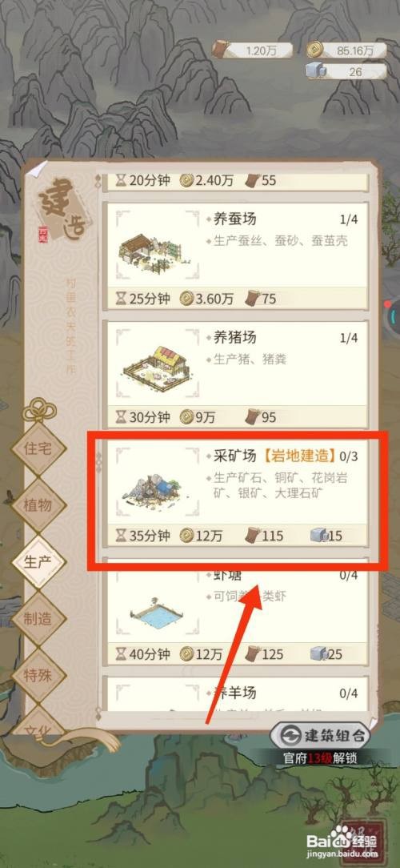The image size is (400, 868).
Task: Tap the hourglass icon beside 35分钟
Action: pos(121,535)
